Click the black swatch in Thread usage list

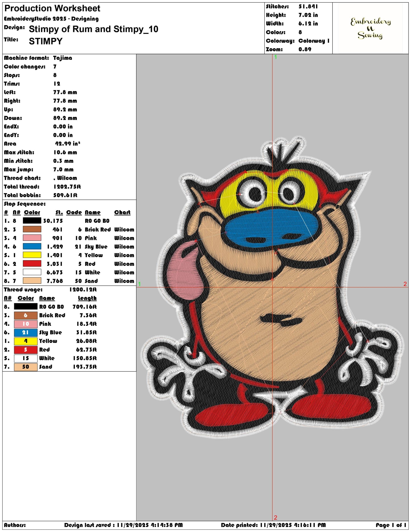click(26, 307)
